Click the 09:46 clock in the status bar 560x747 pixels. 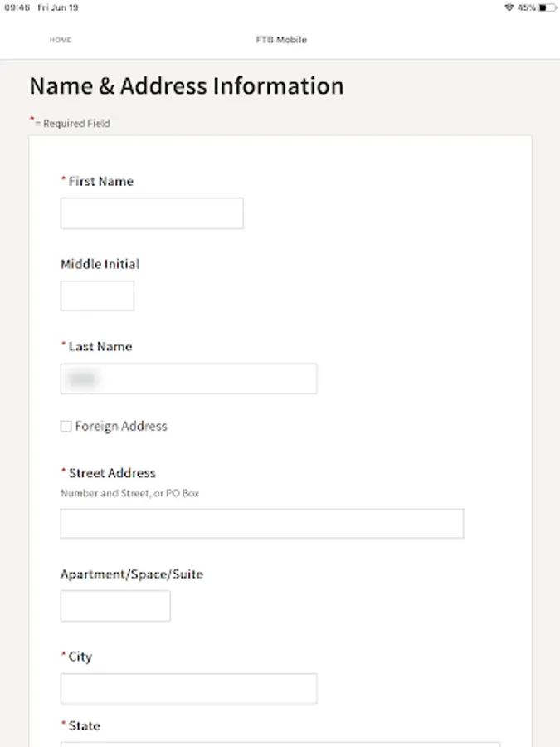(x=16, y=7)
